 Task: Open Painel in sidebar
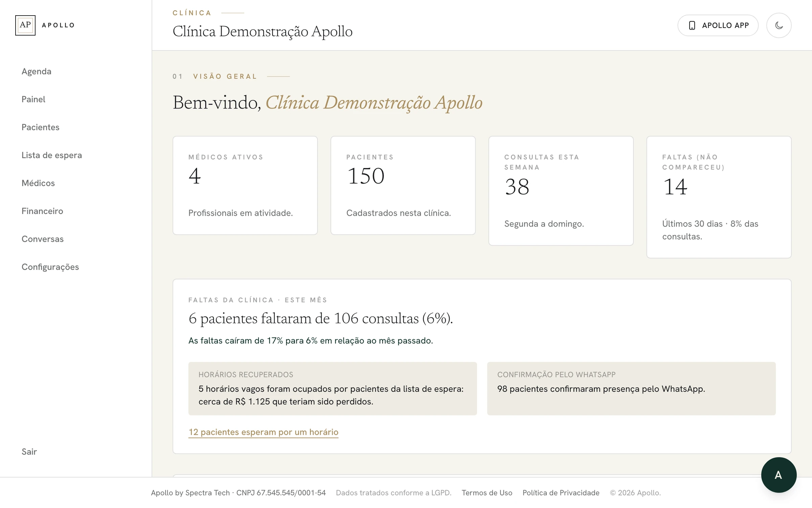(33, 99)
